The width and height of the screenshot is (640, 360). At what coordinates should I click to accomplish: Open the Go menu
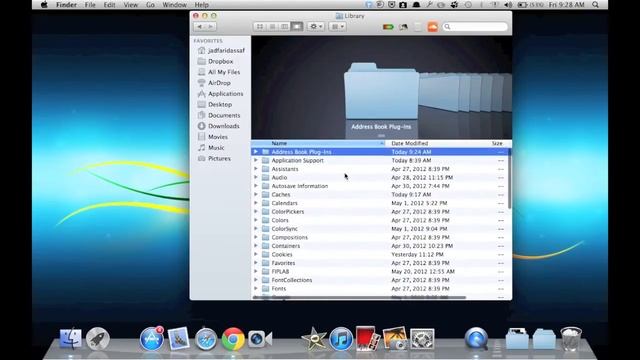(150, 5)
